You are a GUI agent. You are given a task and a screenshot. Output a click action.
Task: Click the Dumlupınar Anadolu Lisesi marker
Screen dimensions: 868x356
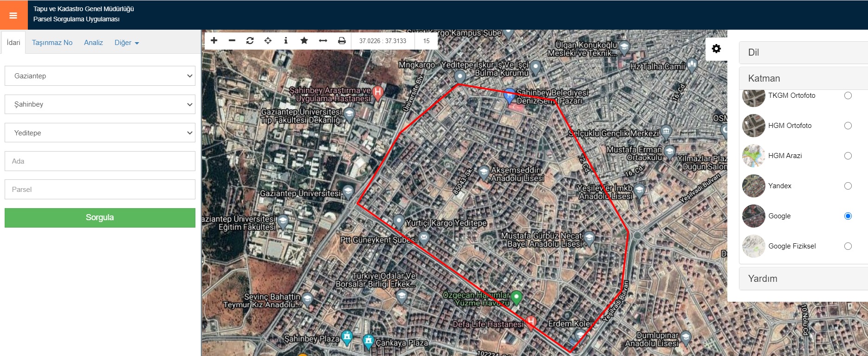click(x=686, y=337)
